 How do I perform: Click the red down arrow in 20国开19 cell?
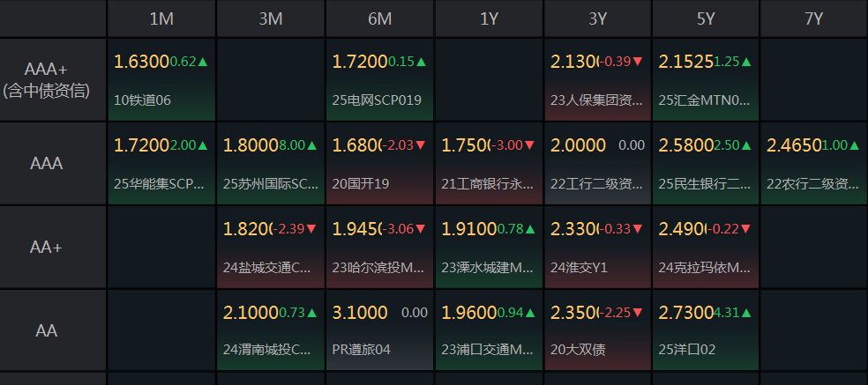click(421, 145)
